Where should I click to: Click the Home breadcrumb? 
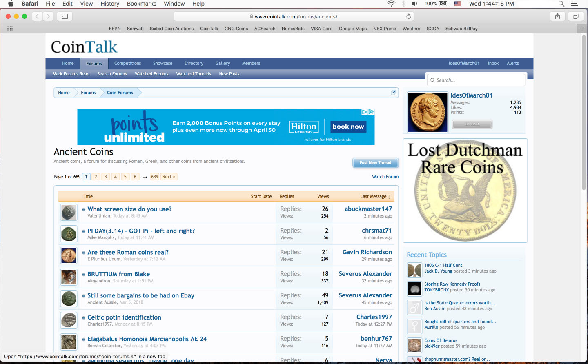click(x=64, y=93)
